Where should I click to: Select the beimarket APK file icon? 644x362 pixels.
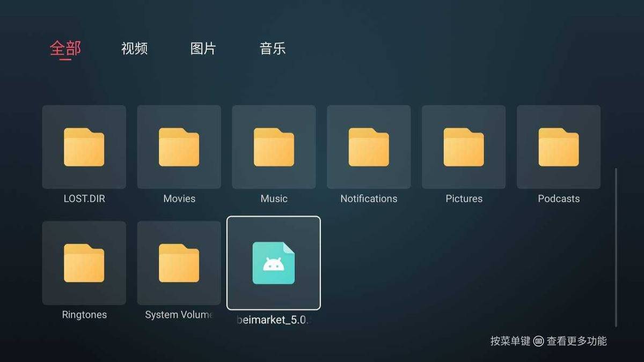click(274, 263)
